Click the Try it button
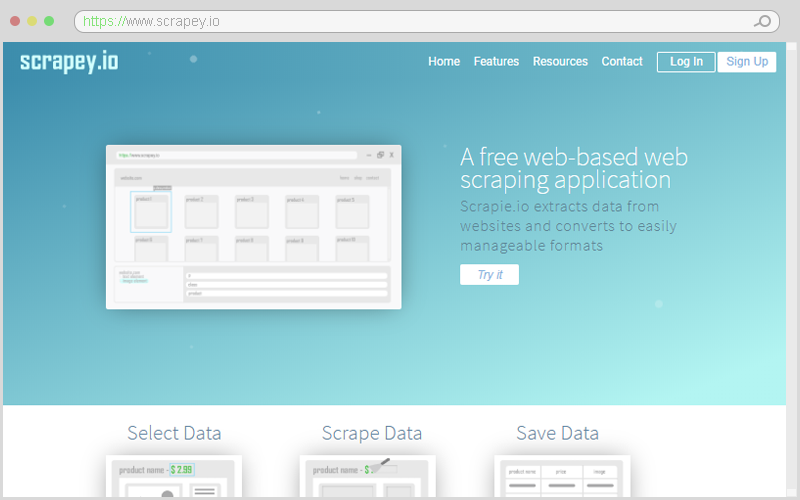Image resolution: width=800 pixels, height=500 pixels. pos(489,275)
